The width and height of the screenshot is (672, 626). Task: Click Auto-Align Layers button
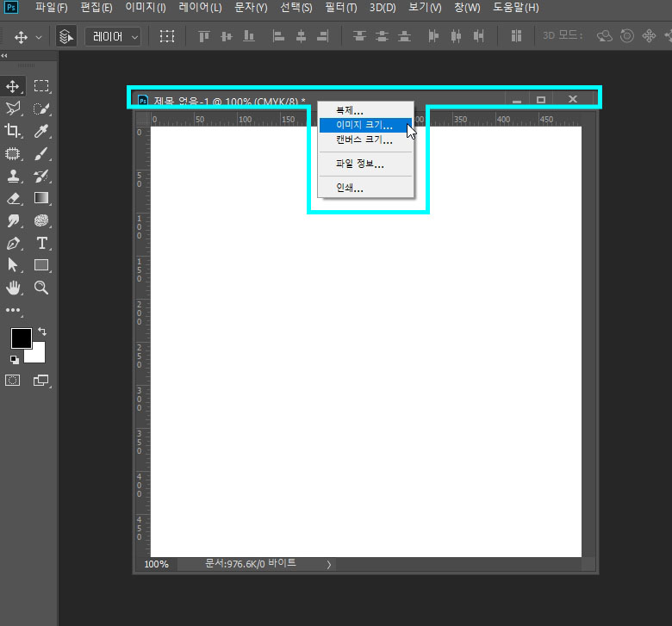click(516, 36)
